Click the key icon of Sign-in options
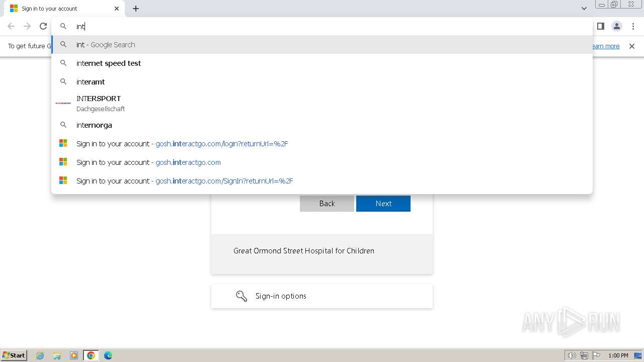 tap(242, 296)
